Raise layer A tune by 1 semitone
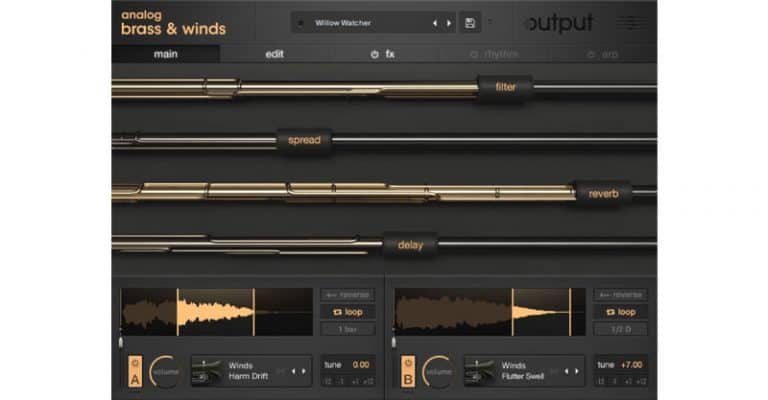Viewport: 768px width, 400px height. point(355,381)
